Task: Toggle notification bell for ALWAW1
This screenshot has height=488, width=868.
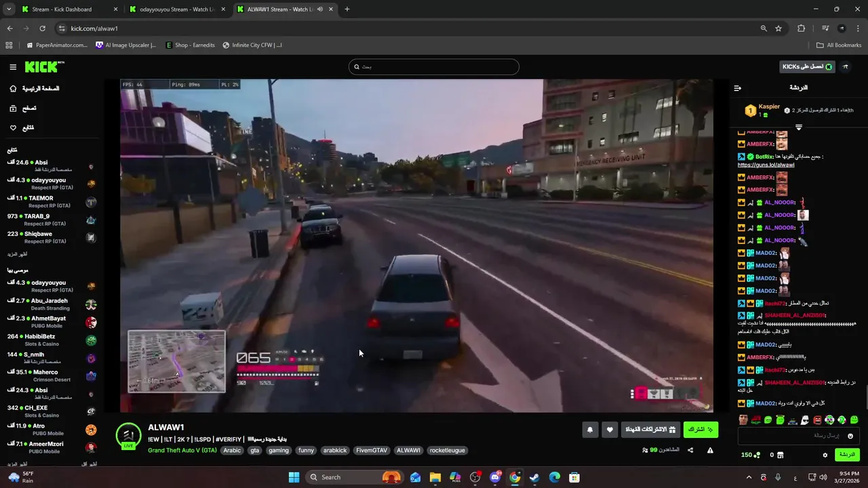Action: pyautogui.click(x=590, y=430)
